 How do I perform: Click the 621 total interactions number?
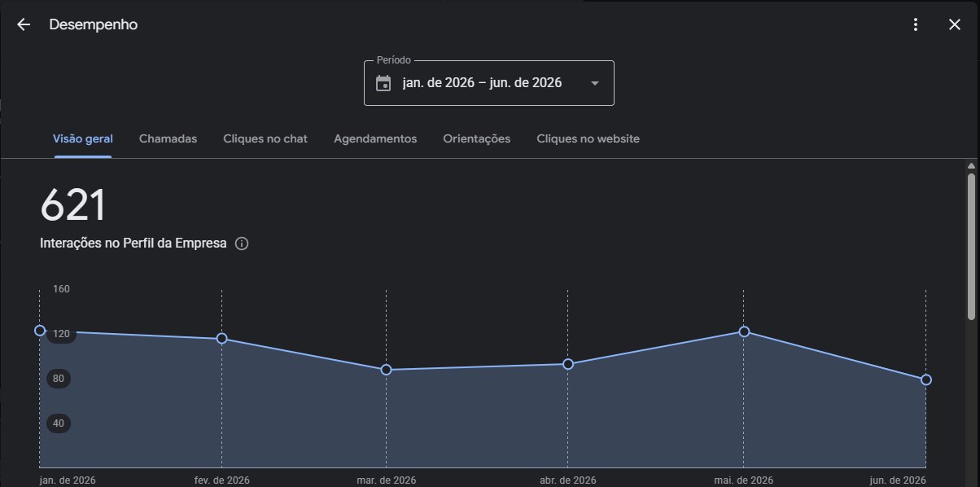pyautogui.click(x=74, y=205)
